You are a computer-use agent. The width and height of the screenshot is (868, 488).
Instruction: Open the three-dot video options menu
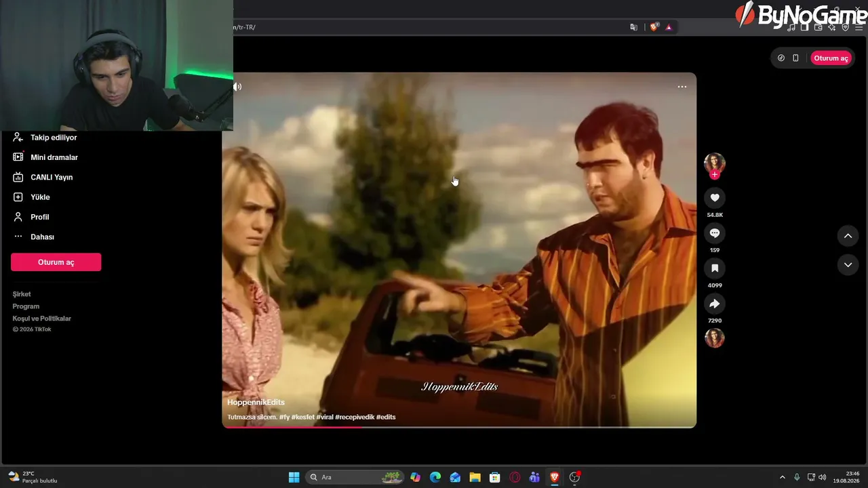pyautogui.click(x=682, y=87)
